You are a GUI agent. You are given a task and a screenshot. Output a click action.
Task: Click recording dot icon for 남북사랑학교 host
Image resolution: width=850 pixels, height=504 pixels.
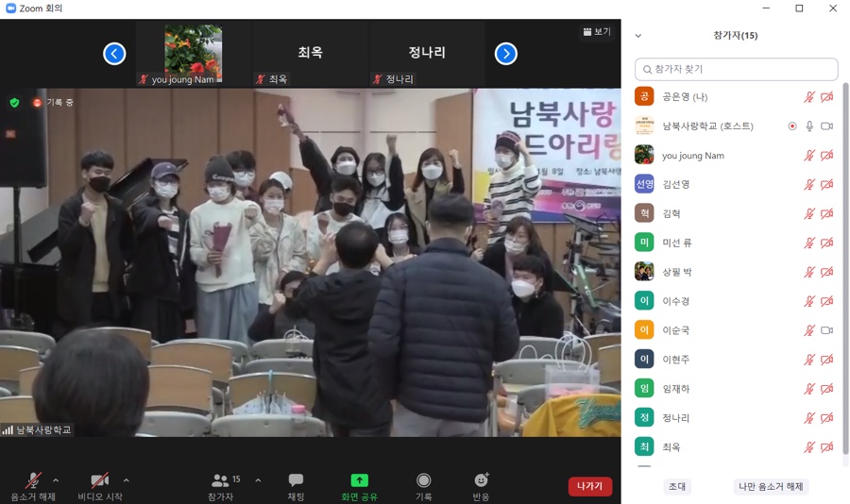792,126
